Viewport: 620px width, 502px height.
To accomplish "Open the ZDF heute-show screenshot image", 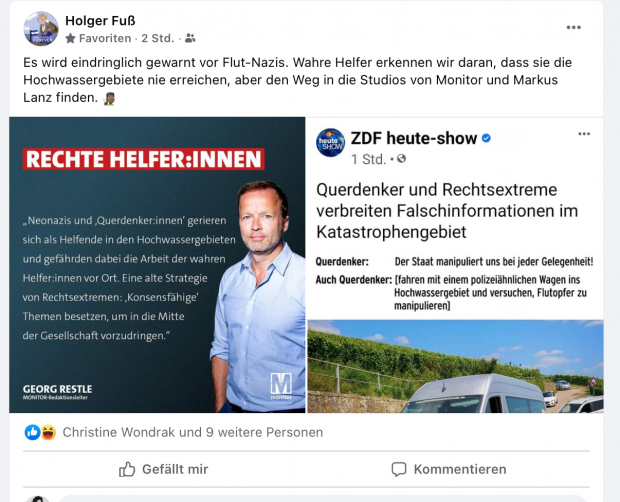I will 455,265.
